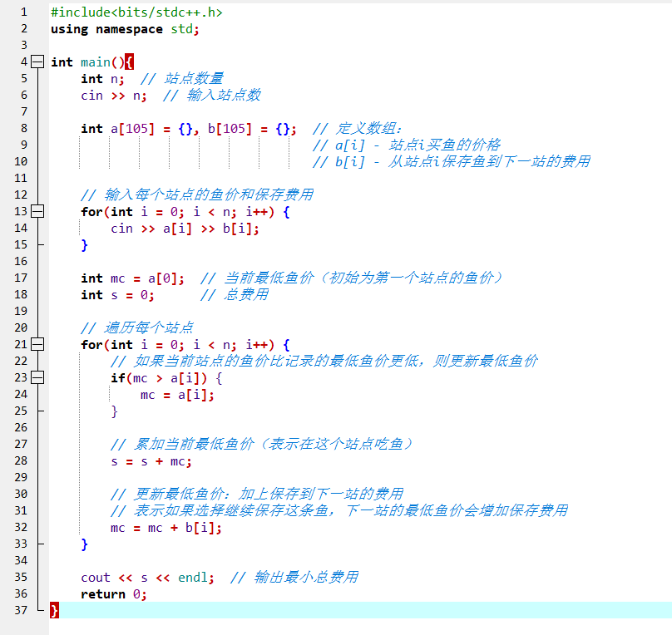Click on 'int n;' declaration
The image size is (672, 635).
click(102, 79)
